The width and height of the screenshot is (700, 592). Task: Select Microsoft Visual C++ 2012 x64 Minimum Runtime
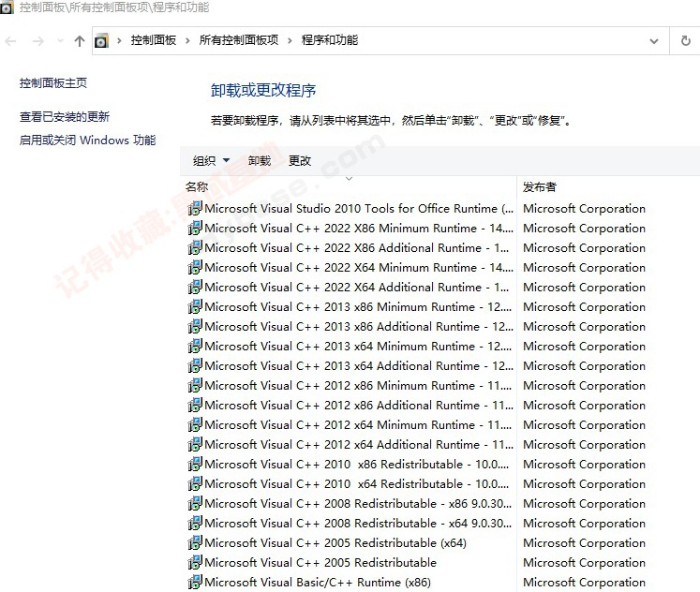(x=358, y=424)
